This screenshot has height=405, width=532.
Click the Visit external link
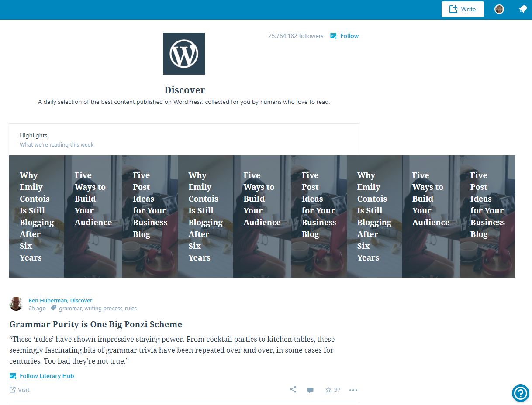(20, 390)
